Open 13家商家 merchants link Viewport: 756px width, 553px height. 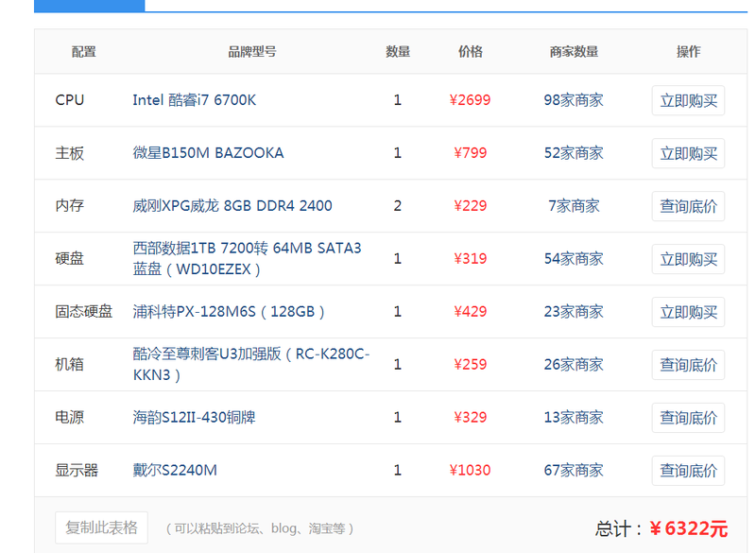pyautogui.click(x=574, y=417)
